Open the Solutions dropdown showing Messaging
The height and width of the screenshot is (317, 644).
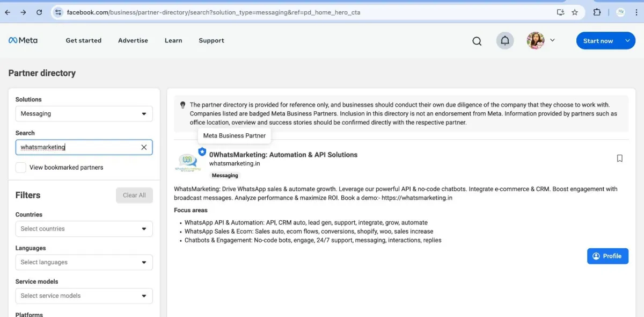point(84,114)
